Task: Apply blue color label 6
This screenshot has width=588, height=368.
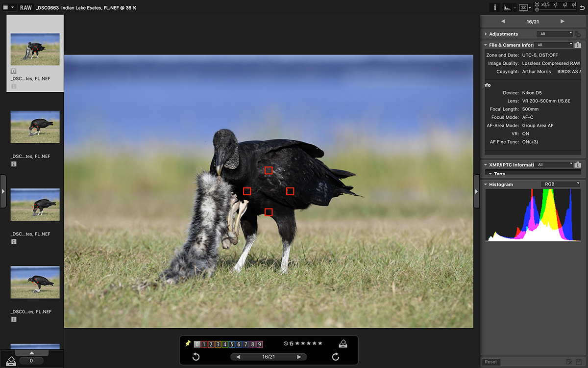Action: click(239, 344)
